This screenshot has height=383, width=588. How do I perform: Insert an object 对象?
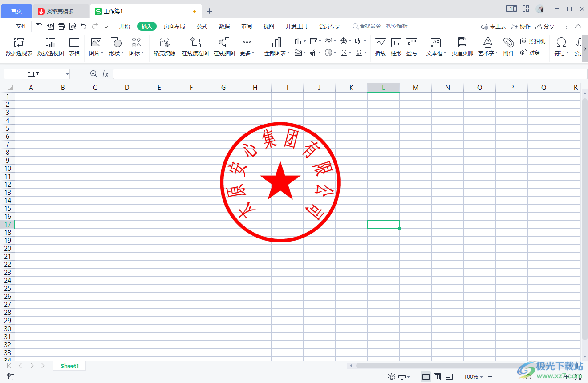530,53
